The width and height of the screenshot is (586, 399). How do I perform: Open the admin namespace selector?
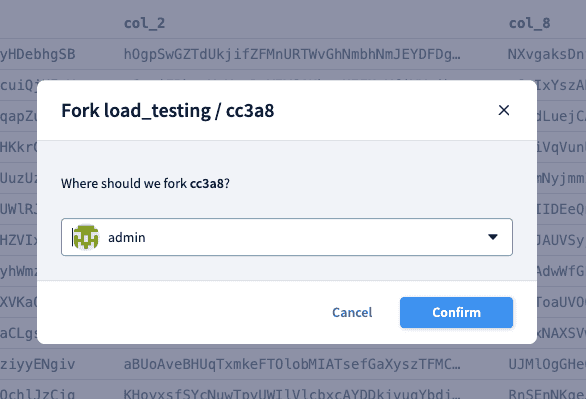pos(287,237)
